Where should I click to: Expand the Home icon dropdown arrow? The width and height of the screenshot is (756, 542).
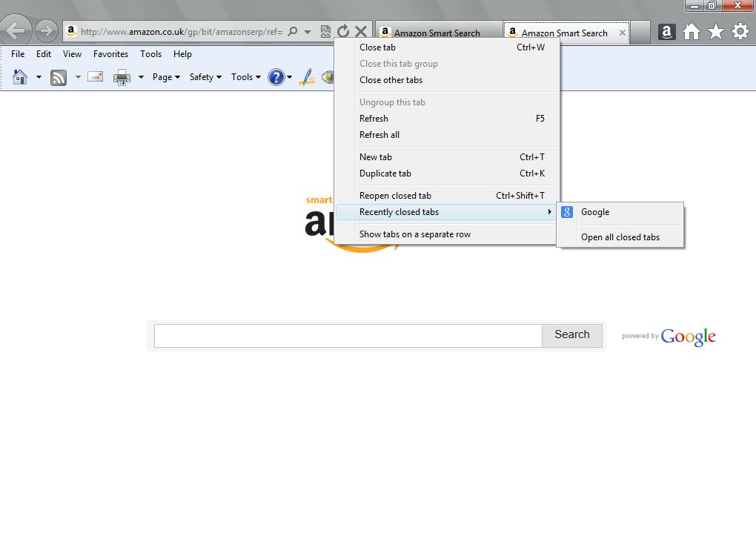tap(39, 77)
